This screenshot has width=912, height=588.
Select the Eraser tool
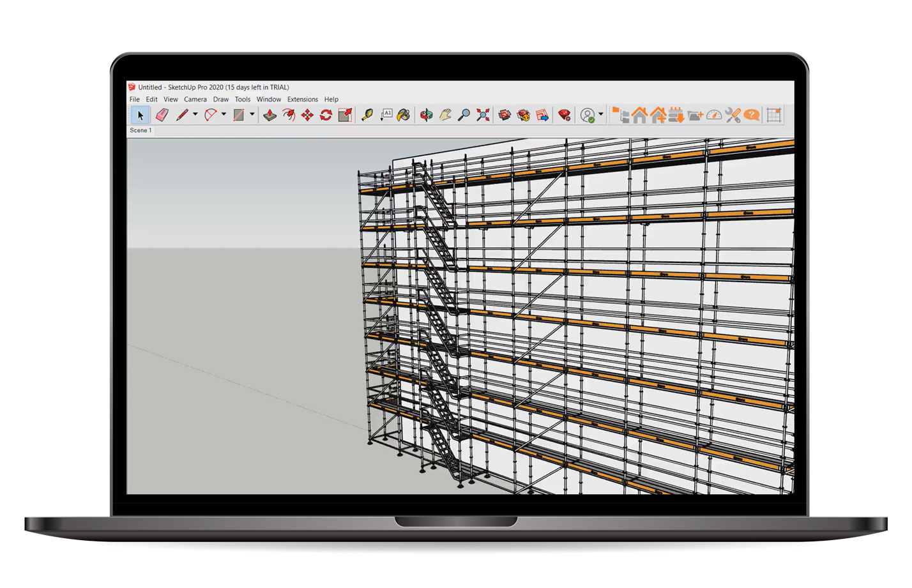[x=162, y=115]
